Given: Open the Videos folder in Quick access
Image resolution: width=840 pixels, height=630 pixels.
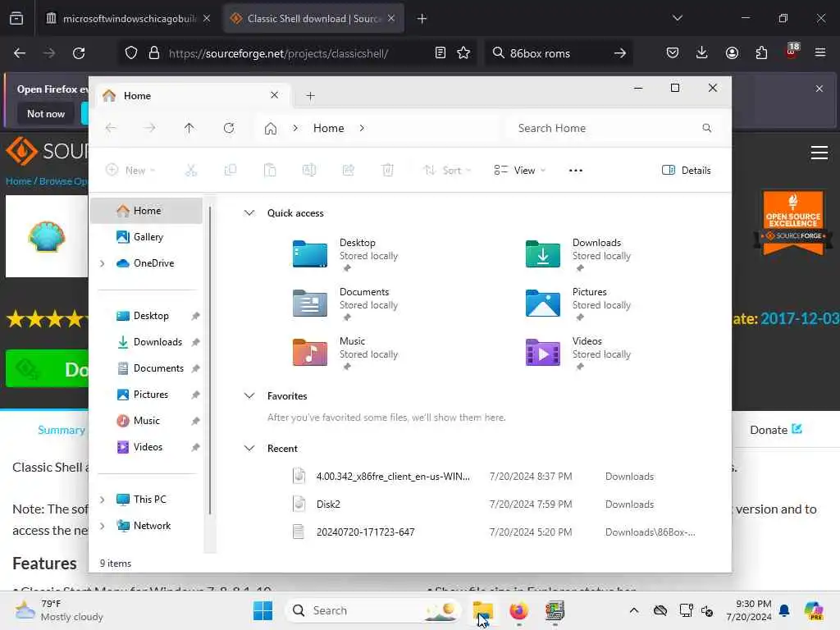Looking at the screenshot, I should pos(578,352).
